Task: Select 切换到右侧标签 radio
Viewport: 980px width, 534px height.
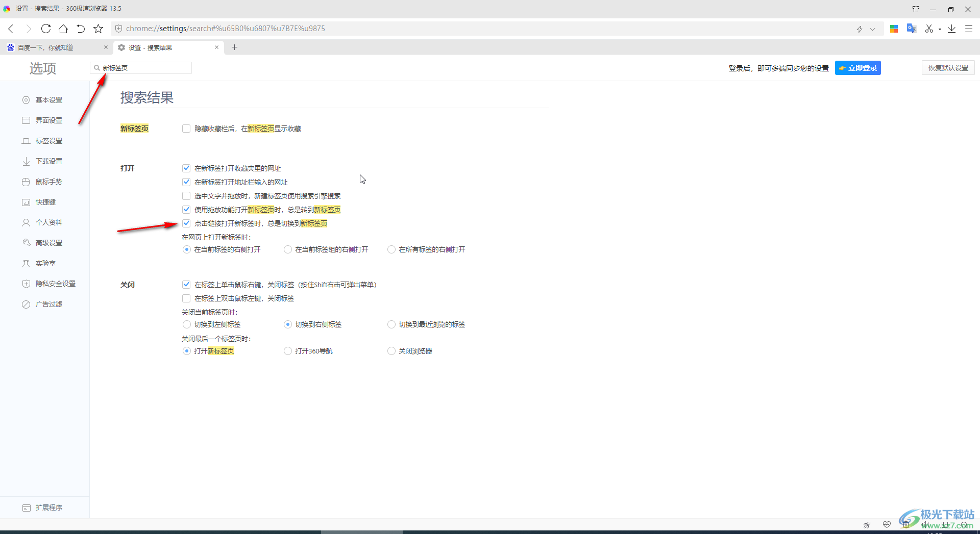Action: point(288,324)
